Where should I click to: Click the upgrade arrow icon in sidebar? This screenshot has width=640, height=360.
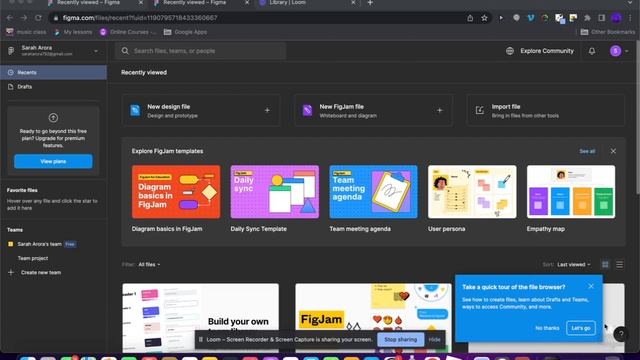click(x=53, y=118)
